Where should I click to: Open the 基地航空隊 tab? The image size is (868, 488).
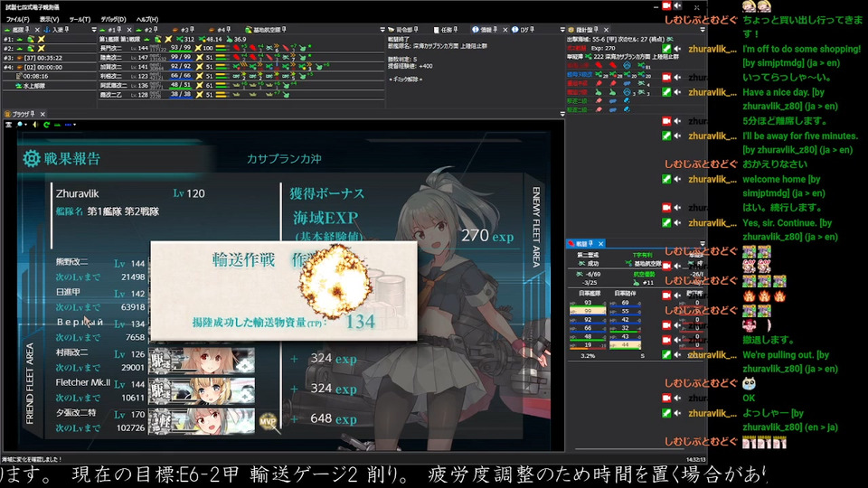(266, 30)
